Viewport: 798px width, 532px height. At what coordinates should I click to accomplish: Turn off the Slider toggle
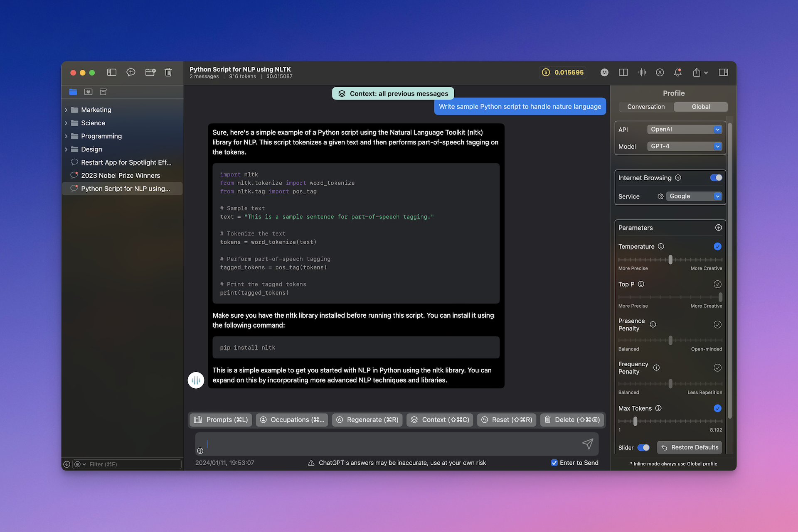pos(644,447)
